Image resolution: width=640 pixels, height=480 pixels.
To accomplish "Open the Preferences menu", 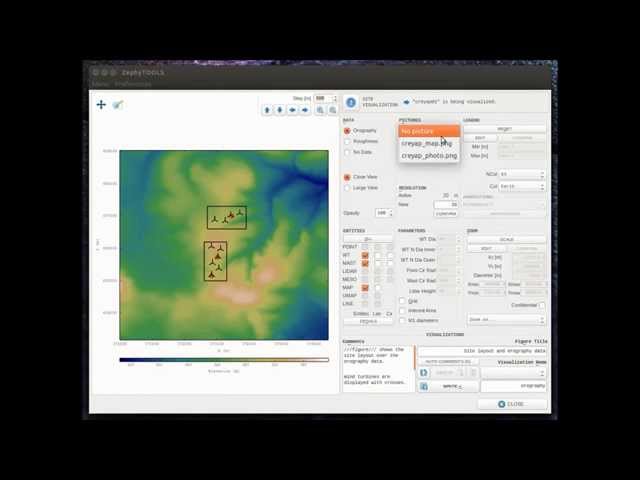I will [x=133, y=84].
